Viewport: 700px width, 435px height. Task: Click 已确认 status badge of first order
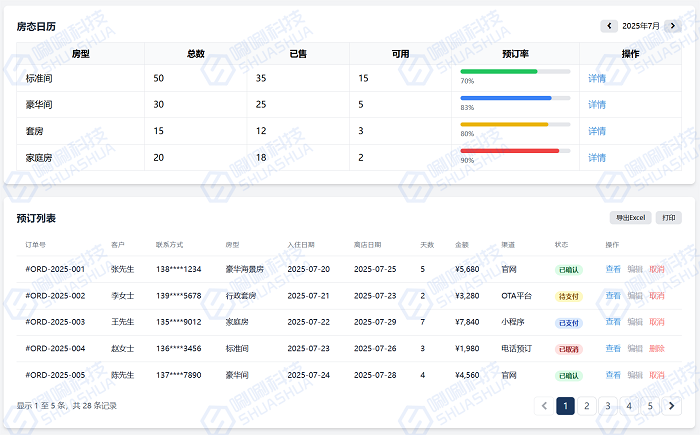pyautogui.click(x=568, y=269)
